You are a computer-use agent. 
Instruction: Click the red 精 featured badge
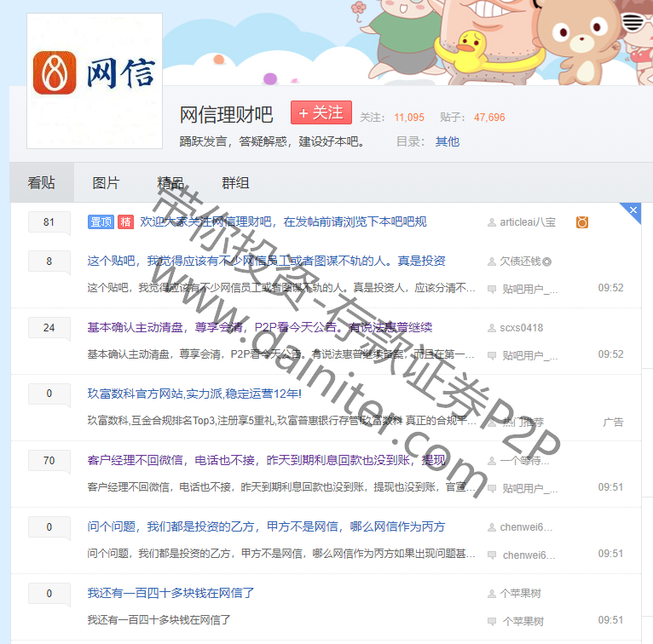[x=126, y=222]
